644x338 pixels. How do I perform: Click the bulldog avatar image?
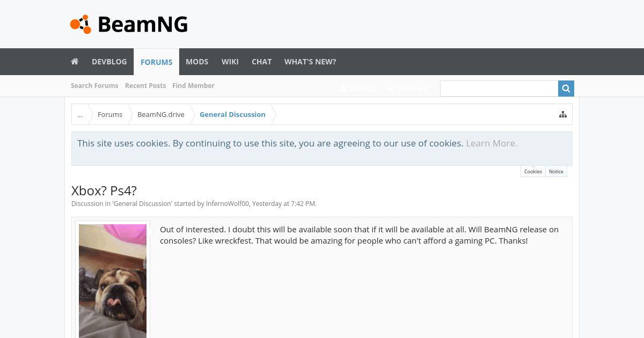tap(113, 281)
